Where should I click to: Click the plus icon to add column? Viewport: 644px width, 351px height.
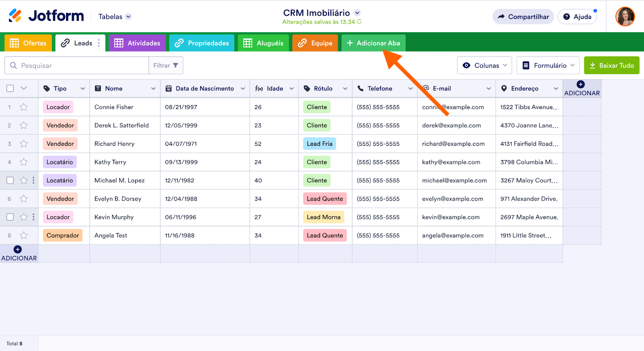click(x=581, y=84)
